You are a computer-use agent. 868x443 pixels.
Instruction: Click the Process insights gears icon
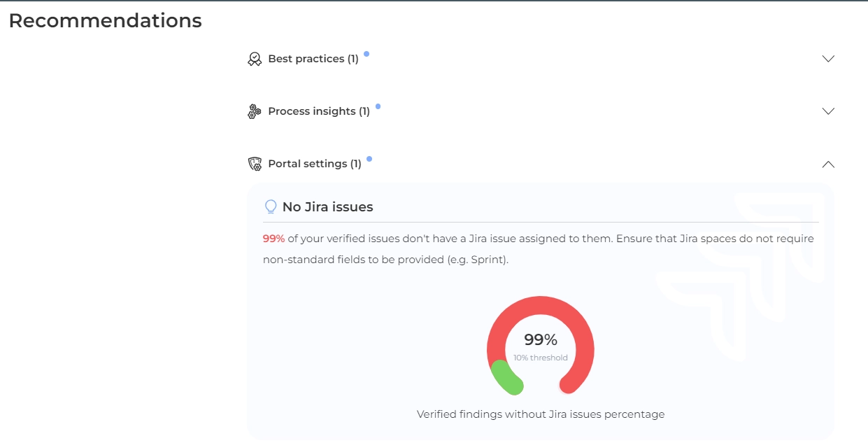(255, 111)
